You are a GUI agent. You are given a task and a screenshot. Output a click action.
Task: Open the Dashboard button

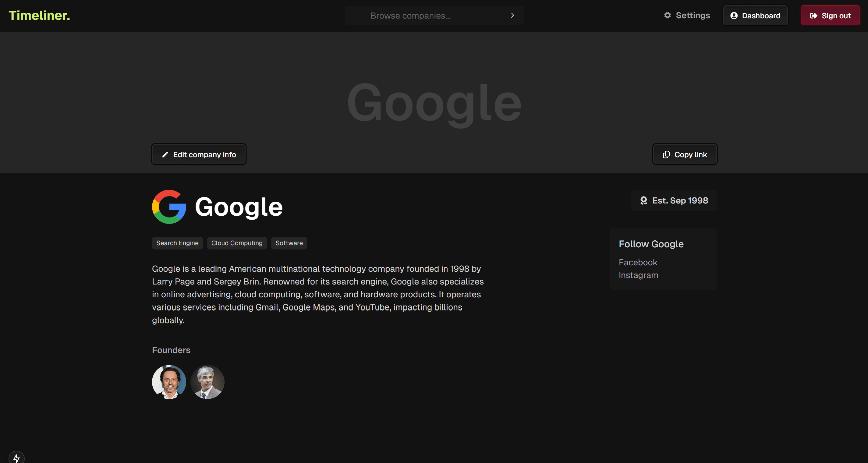755,16
